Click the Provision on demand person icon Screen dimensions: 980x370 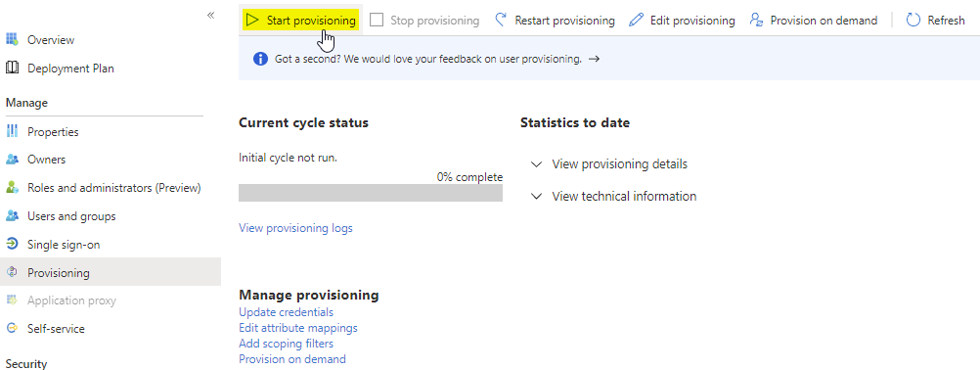(756, 20)
